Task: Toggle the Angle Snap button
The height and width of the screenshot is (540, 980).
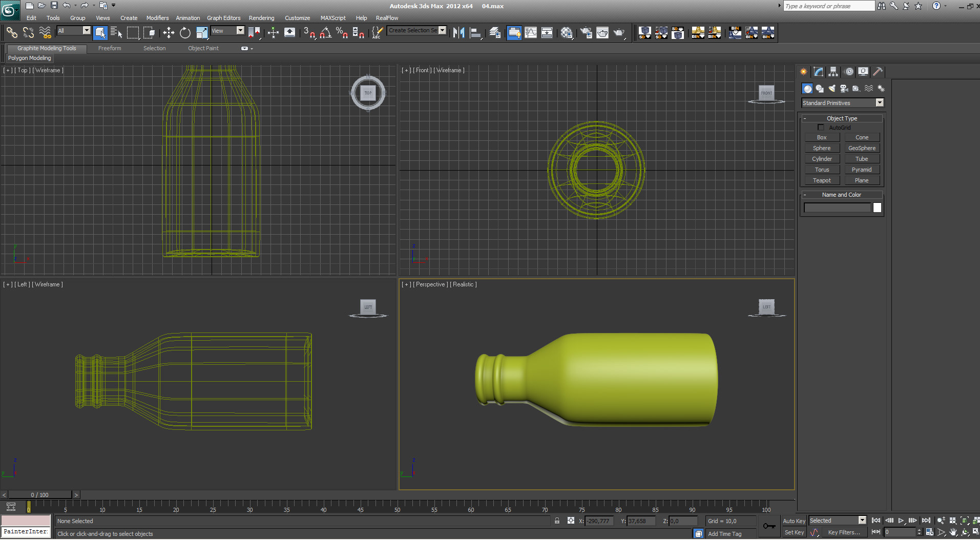Action: (325, 33)
